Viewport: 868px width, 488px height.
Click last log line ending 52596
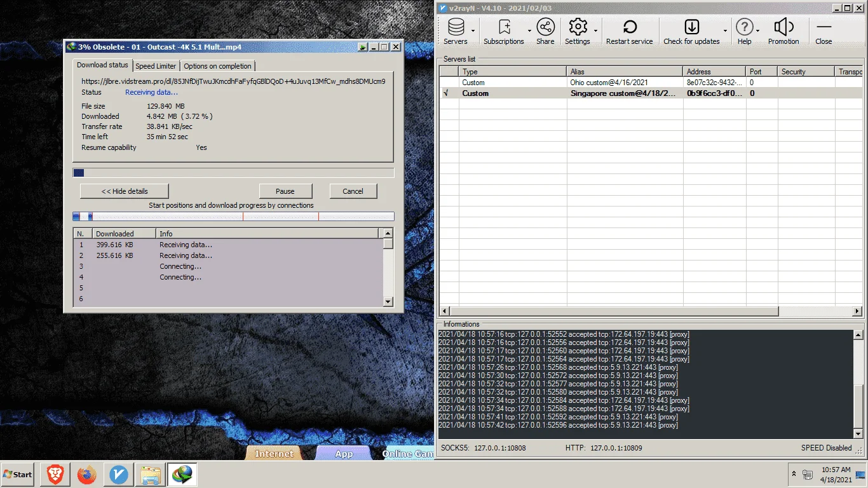(558, 425)
